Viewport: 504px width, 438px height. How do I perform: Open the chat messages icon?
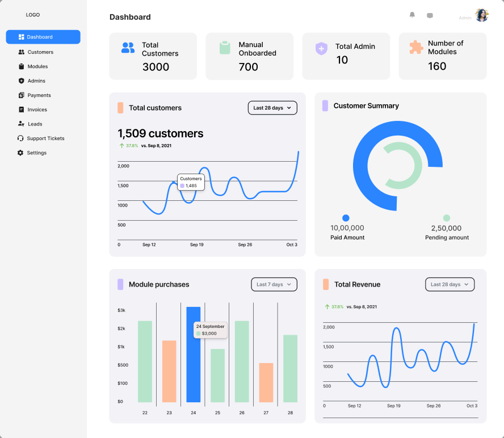tap(430, 15)
